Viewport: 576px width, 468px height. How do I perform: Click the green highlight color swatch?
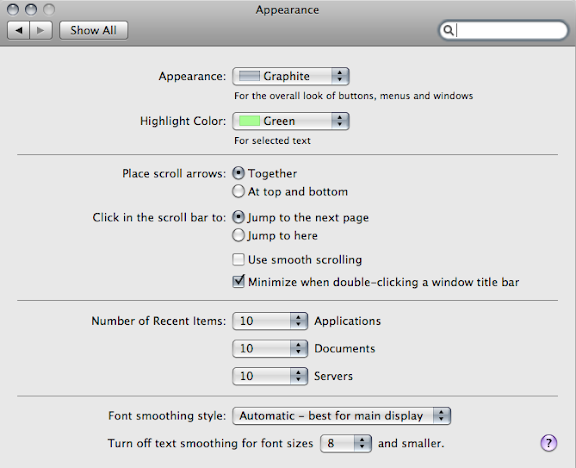pyautogui.click(x=249, y=121)
